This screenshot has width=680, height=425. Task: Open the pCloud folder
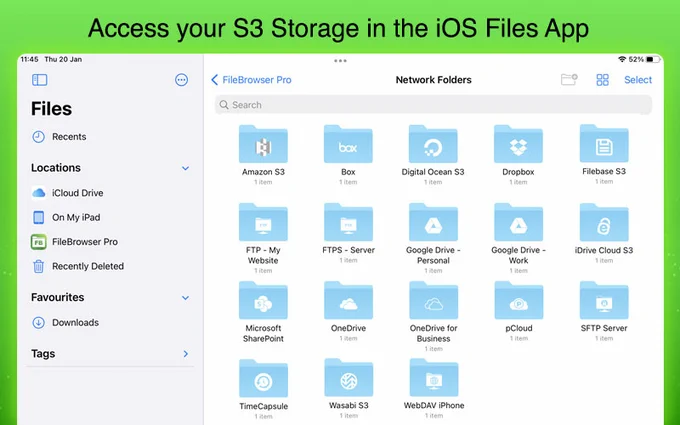pyautogui.click(x=519, y=301)
